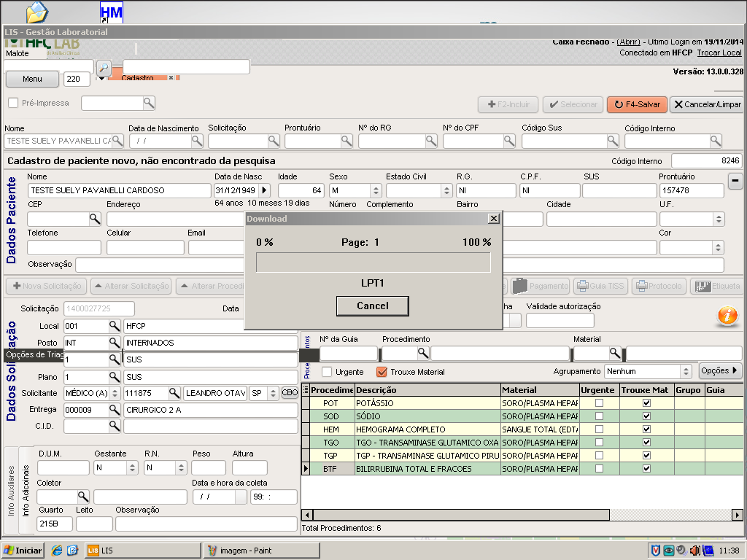Open the Menu button
This screenshot has width=747, height=560.
pos(32,79)
